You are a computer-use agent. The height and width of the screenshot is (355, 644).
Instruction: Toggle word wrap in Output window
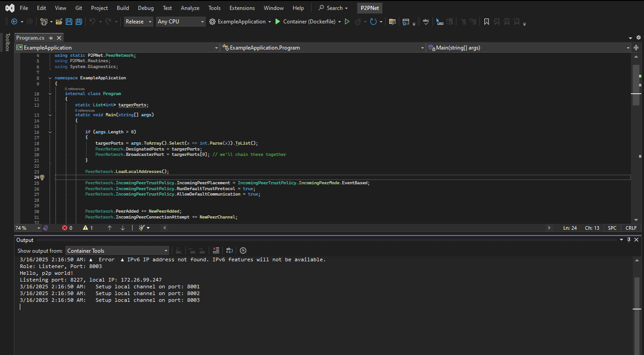(230, 250)
